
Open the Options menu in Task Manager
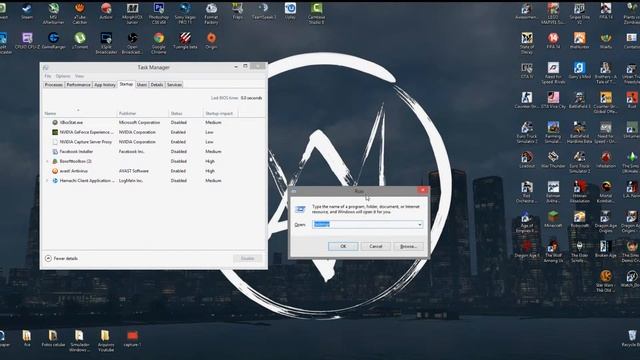coord(63,76)
